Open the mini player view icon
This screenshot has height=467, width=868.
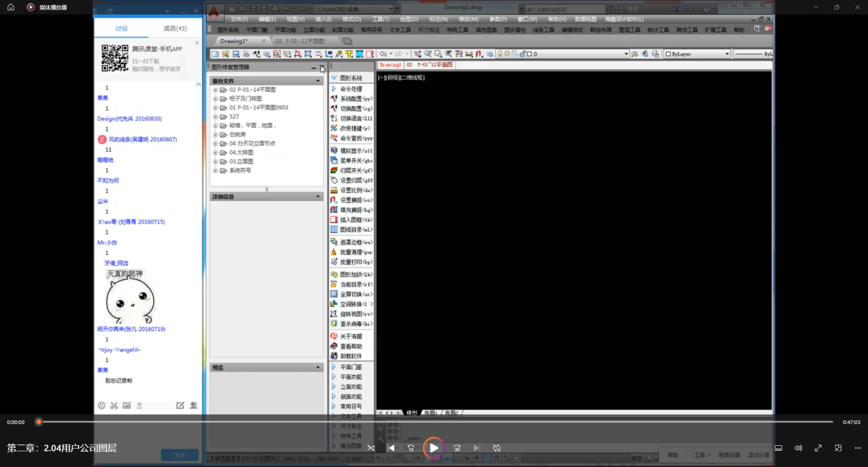[838, 448]
